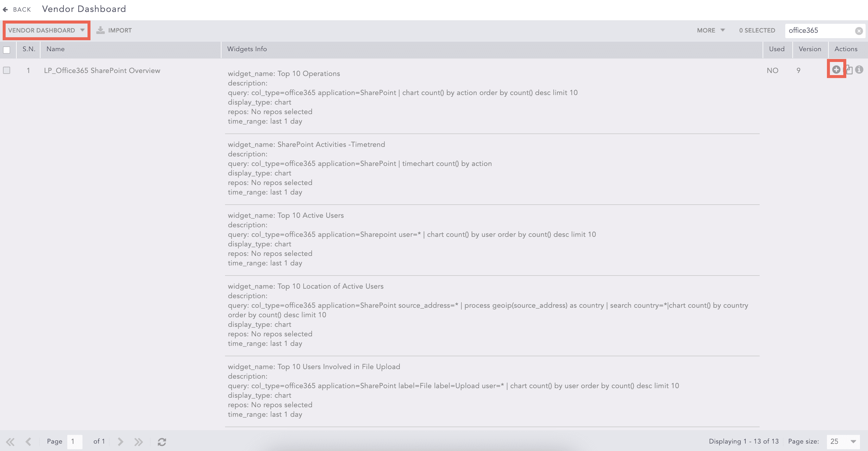Click the add (plus) icon for LP_Office365 SharePoint Overview
Image resolution: width=868 pixels, height=451 pixels.
[x=836, y=69]
